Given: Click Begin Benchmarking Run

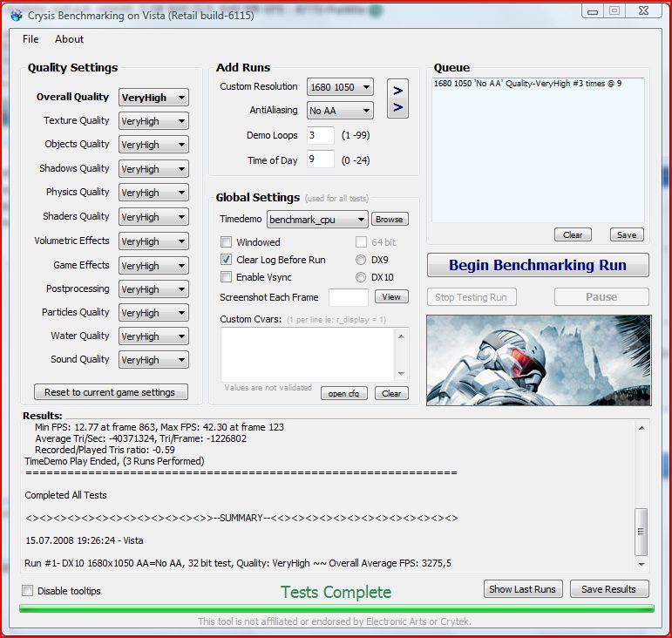Looking at the screenshot, I should [538, 265].
